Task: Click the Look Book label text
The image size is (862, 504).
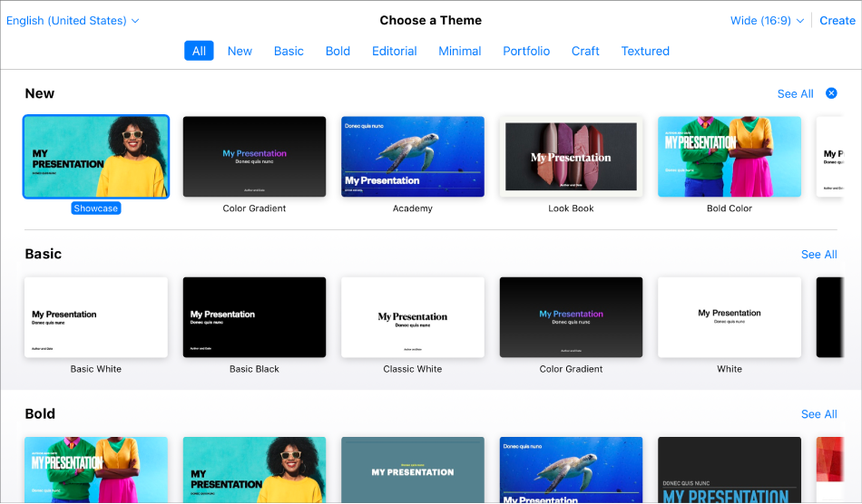Action: click(x=571, y=208)
